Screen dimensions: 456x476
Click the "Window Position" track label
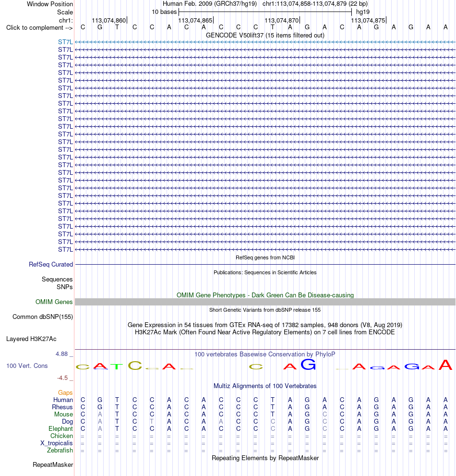50,4
